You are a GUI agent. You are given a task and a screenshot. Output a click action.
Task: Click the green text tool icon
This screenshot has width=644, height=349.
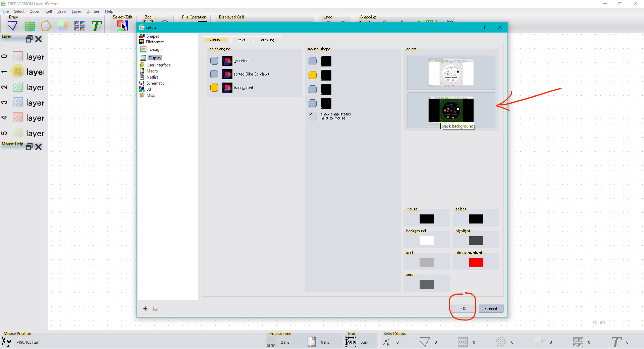coord(97,26)
